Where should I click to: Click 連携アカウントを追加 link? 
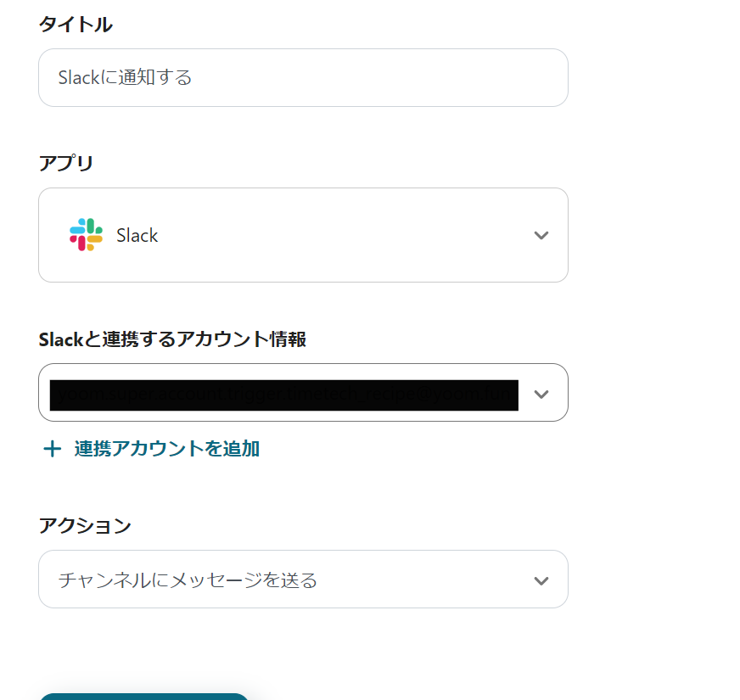(x=166, y=449)
